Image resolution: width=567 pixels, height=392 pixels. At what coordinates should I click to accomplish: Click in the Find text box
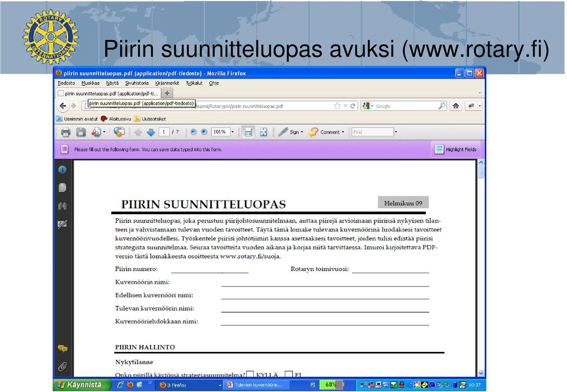point(373,132)
